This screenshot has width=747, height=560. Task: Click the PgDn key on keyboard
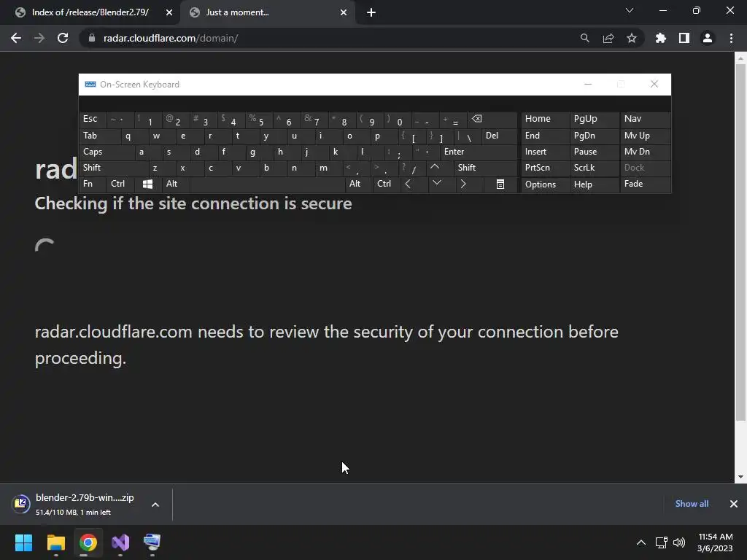[x=595, y=136]
